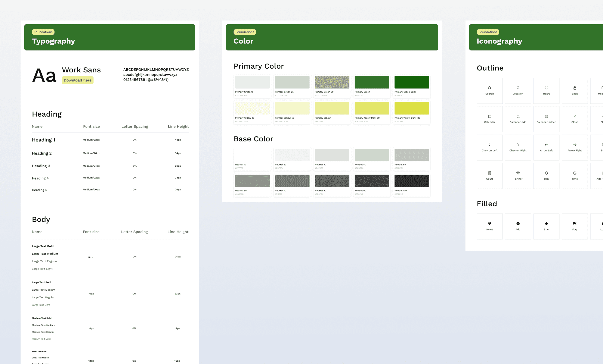Click the outline Bell icon
Viewport: 603px width, 364px height.
[x=546, y=173]
